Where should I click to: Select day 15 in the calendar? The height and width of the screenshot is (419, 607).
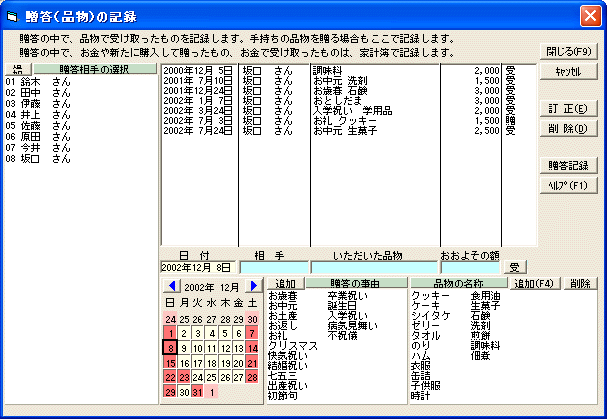pyautogui.click(x=171, y=363)
